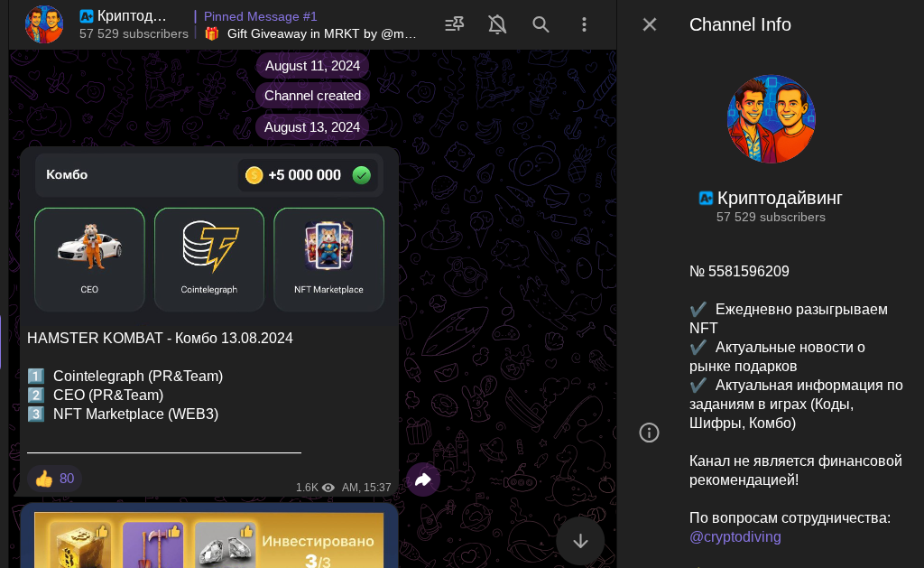Viewport: 924px width, 568px height.
Task: Click the 'HAMSTER KOMBAT - Комбо 13.08.2024' line
Action: [160, 338]
